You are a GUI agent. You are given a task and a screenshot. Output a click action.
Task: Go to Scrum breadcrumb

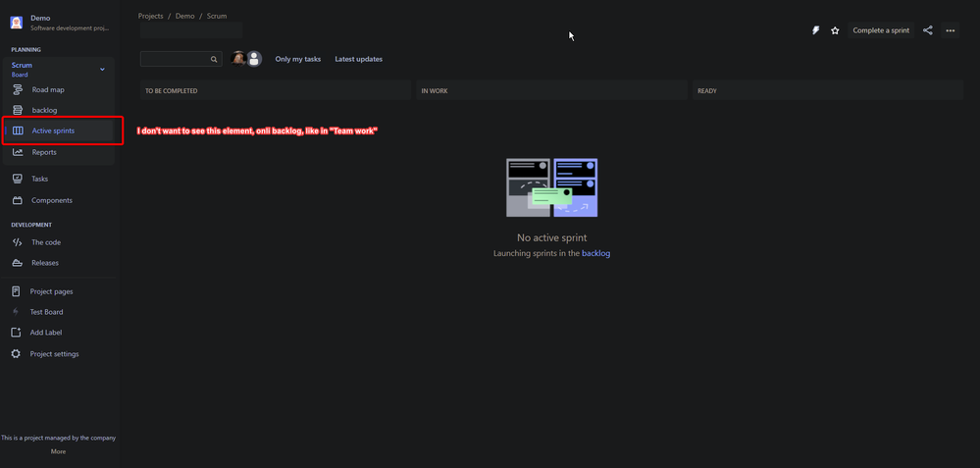tap(217, 16)
